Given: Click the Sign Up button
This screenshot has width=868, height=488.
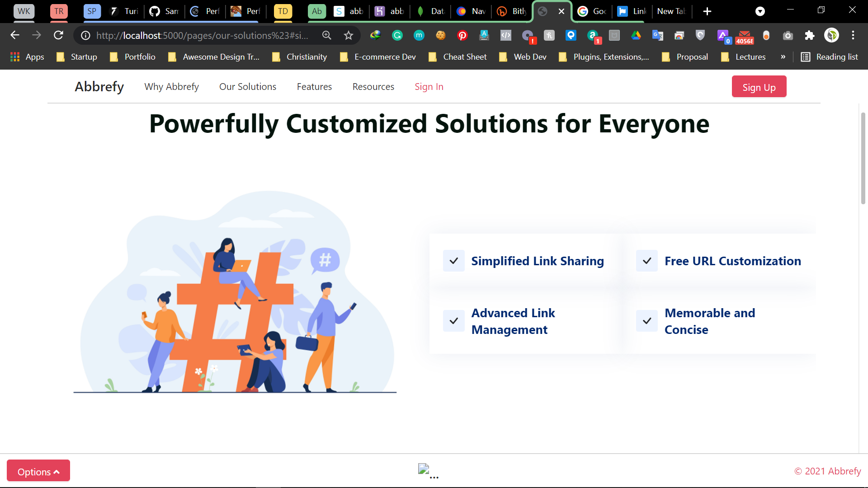Looking at the screenshot, I should pyautogui.click(x=759, y=87).
